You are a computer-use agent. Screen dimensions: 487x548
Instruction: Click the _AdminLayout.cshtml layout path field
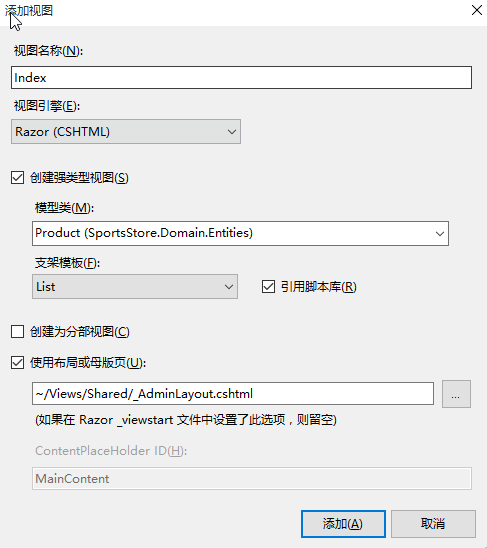point(233,394)
